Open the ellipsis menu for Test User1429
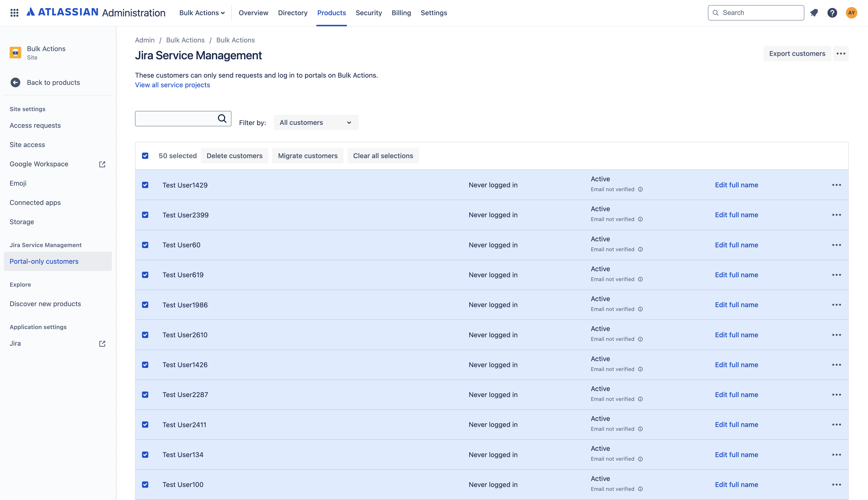Screen dimensions: 868x500 (836, 185)
